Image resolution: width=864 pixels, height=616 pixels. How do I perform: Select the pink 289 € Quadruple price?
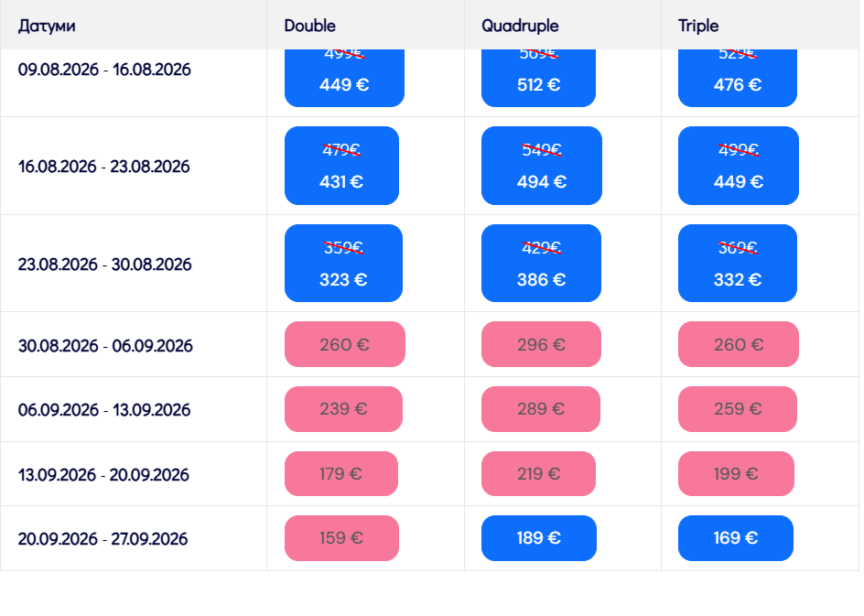(x=540, y=409)
